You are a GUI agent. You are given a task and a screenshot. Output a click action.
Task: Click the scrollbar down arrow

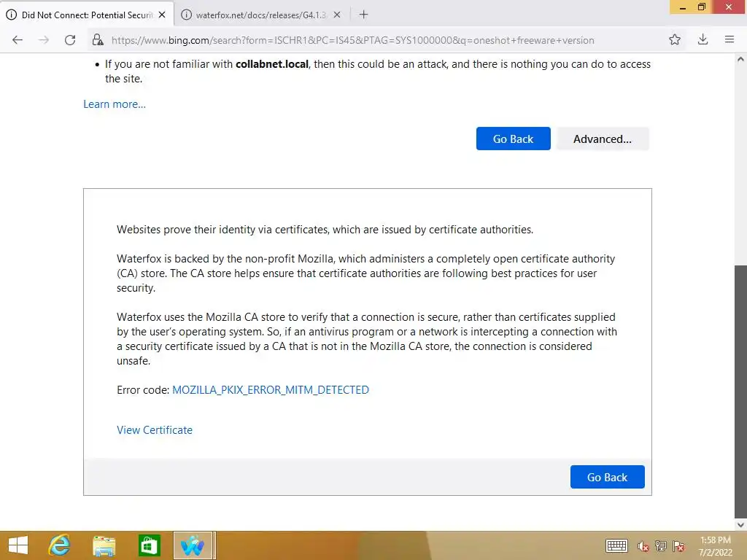coord(740,525)
